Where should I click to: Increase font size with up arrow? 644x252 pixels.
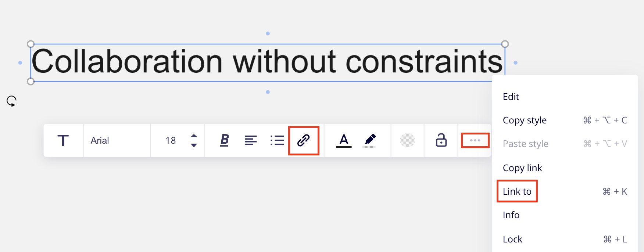[194, 136]
